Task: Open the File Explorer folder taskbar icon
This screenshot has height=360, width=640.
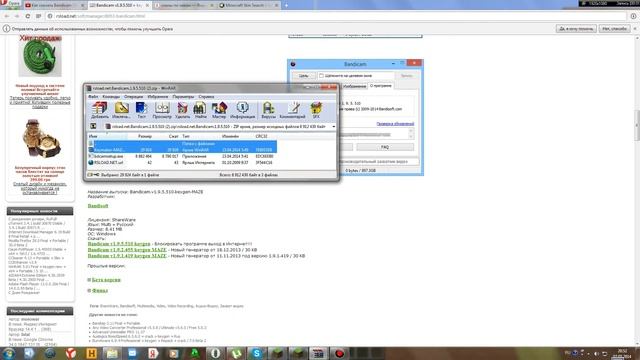Action: (x=112, y=353)
